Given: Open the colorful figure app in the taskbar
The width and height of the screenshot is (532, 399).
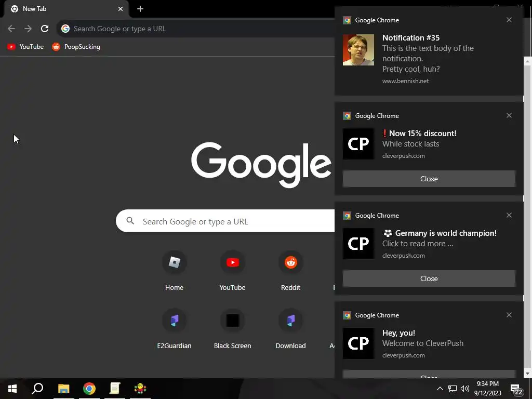Looking at the screenshot, I should 140,389.
